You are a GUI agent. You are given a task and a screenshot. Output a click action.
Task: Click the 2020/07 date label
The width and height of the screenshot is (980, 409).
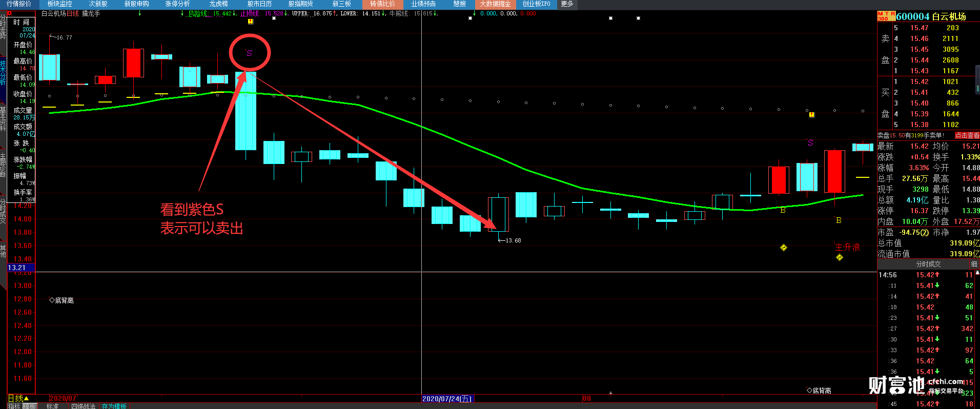(63, 398)
